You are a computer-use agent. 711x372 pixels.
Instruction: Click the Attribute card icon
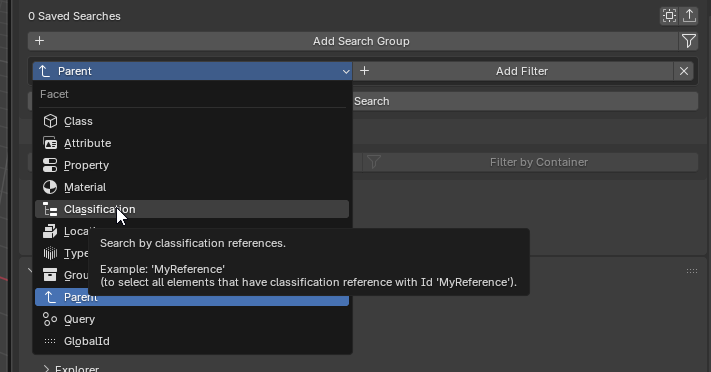pos(50,143)
